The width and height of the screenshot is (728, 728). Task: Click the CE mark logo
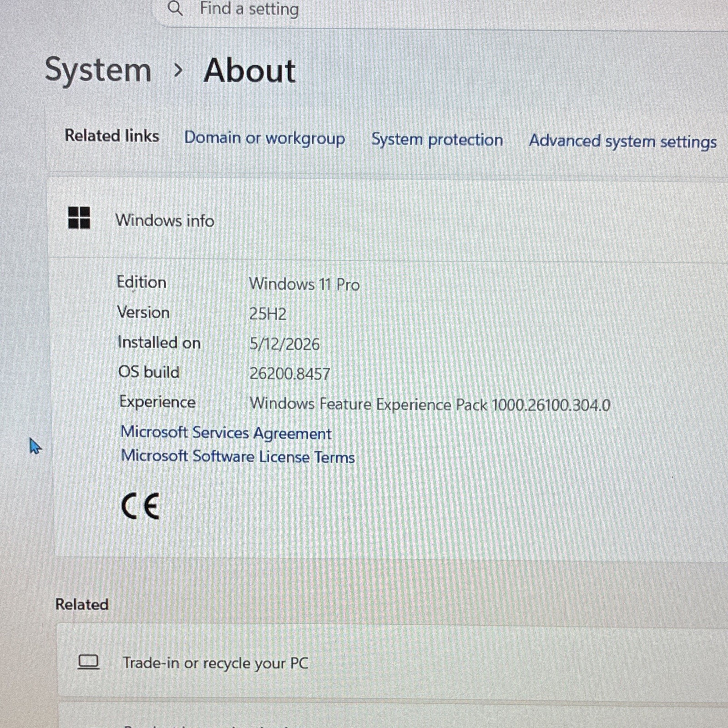click(140, 506)
